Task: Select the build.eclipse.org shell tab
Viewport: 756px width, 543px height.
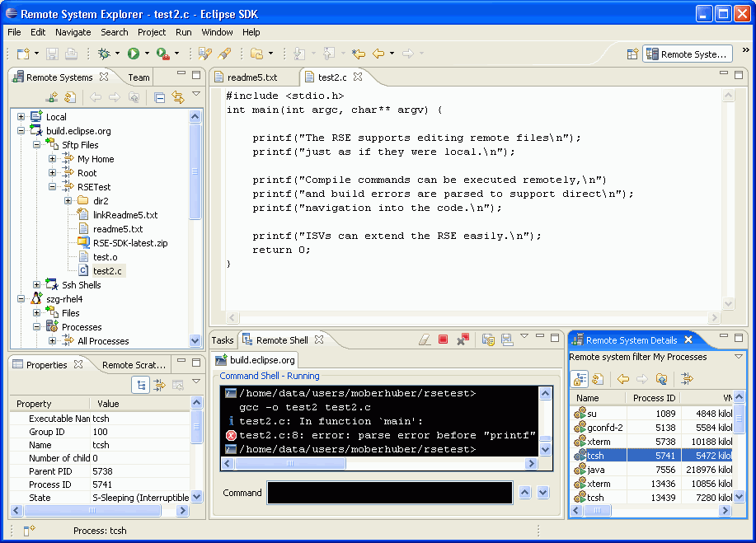Action: [255, 360]
